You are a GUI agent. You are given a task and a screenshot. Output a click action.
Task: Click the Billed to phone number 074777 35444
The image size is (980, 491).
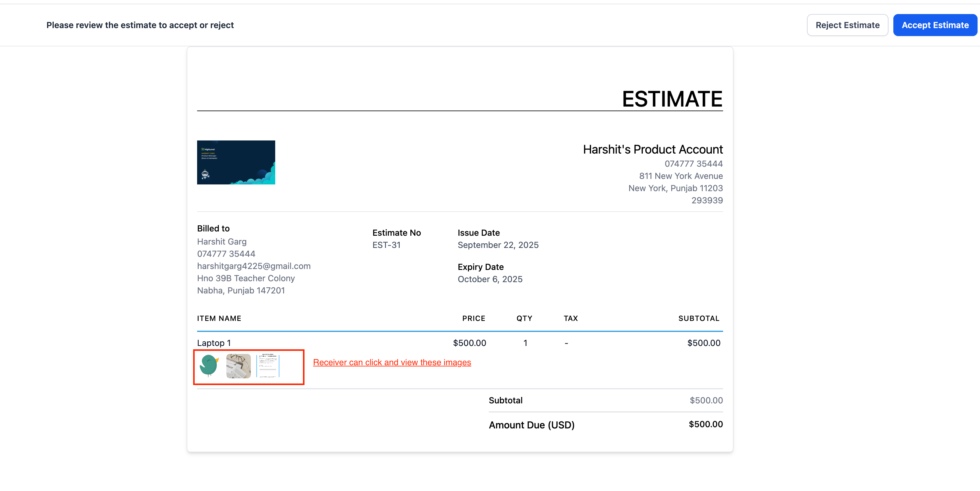(226, 254)
